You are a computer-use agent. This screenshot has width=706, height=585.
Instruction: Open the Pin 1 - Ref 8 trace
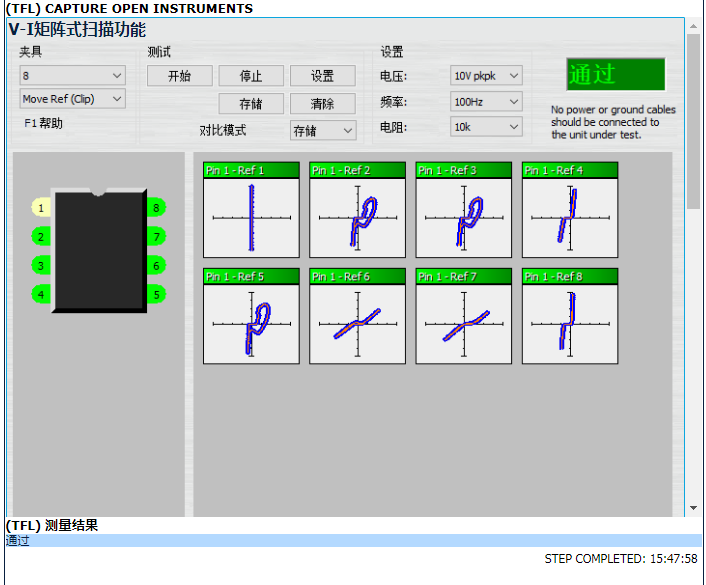pyautogui.click(x=570, y=316)
